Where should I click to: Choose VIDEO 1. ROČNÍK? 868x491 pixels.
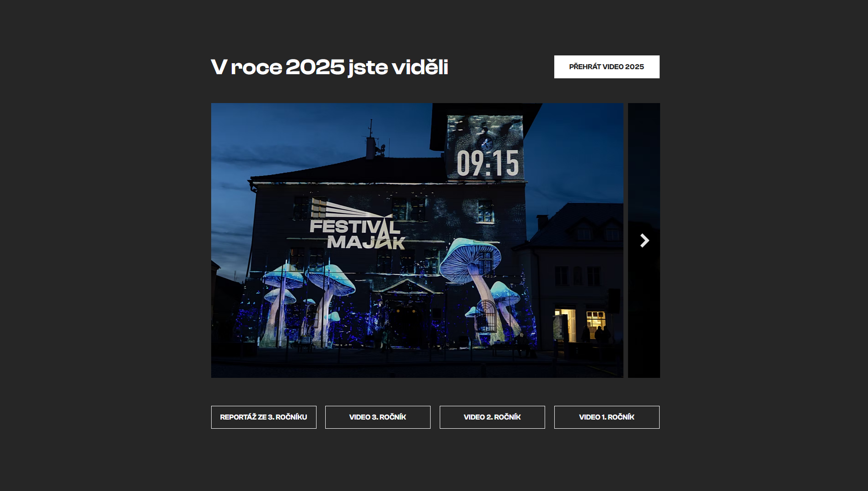(x=606, y=417)
